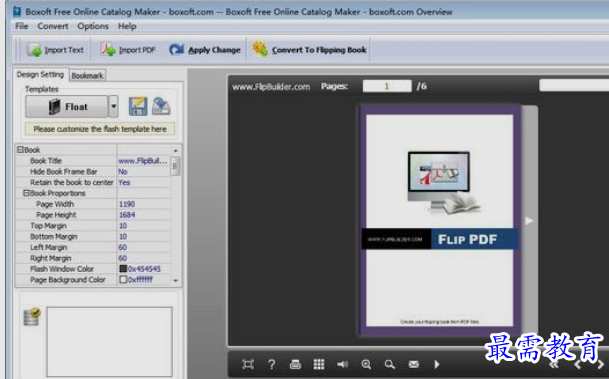Open the Float template dropdown arrow
The width and height of the screenshot is (609, 379).
[113, 106]
